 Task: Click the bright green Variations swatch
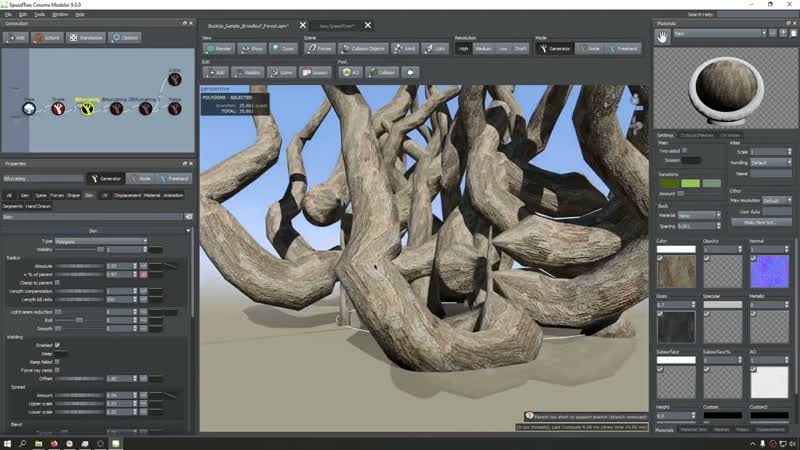tap(690, 184)
